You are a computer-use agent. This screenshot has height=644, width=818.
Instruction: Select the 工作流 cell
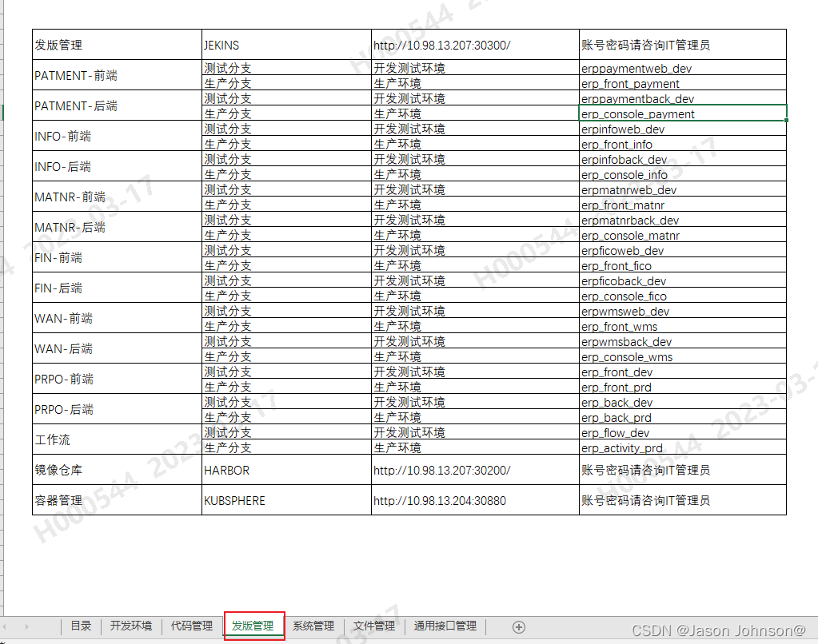tap(117, 439)
